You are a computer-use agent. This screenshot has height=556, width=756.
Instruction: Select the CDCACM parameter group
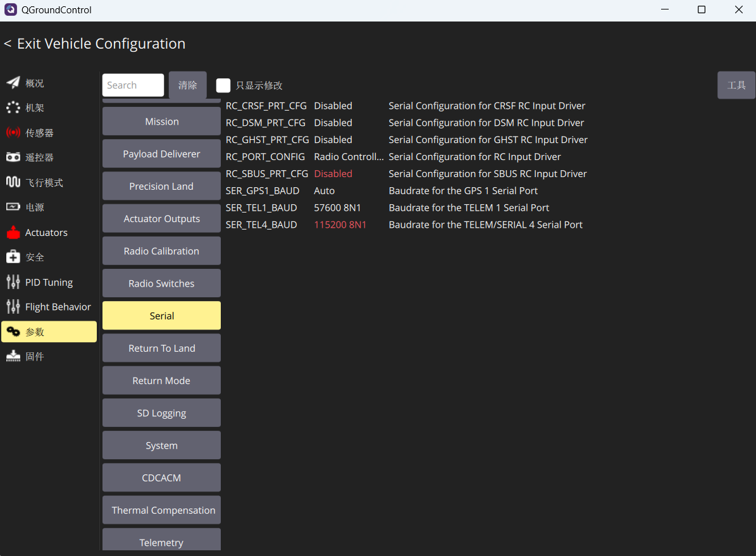(161, 478)
